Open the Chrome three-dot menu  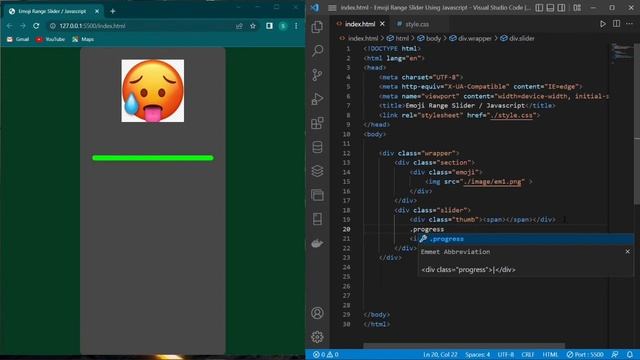tap(296, 26)
